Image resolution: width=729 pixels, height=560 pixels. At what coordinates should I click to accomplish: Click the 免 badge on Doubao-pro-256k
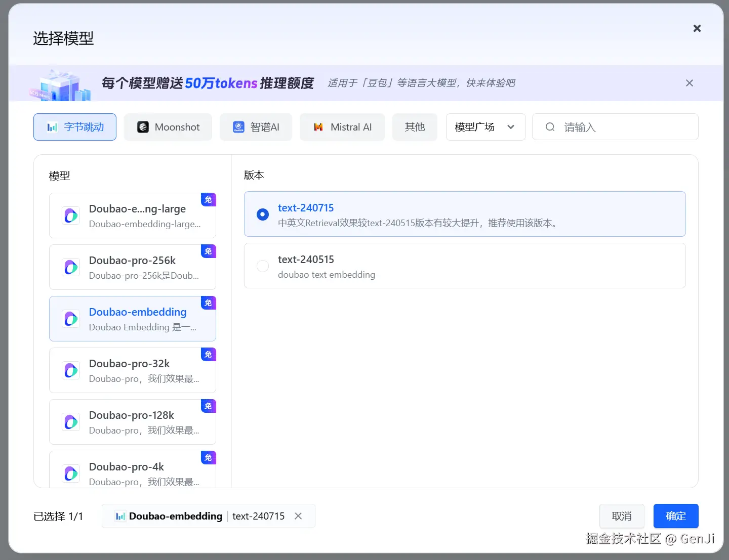tap(209, 251)
